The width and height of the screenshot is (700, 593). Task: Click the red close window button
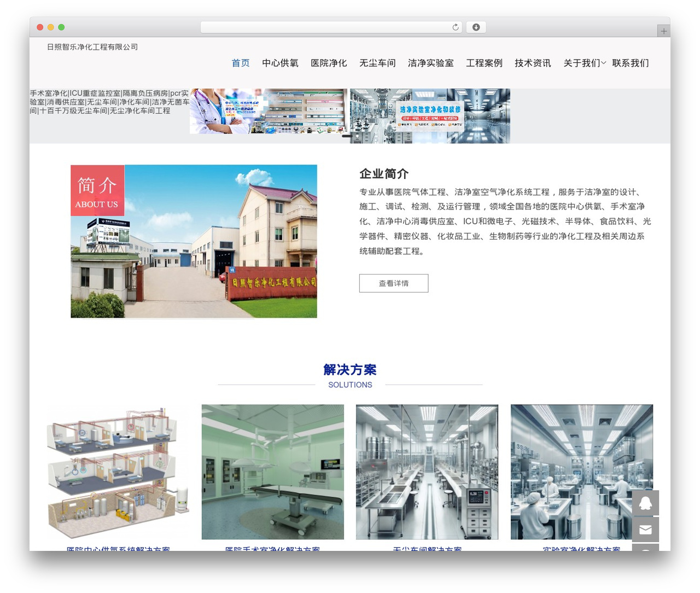[x=40, y=27]
